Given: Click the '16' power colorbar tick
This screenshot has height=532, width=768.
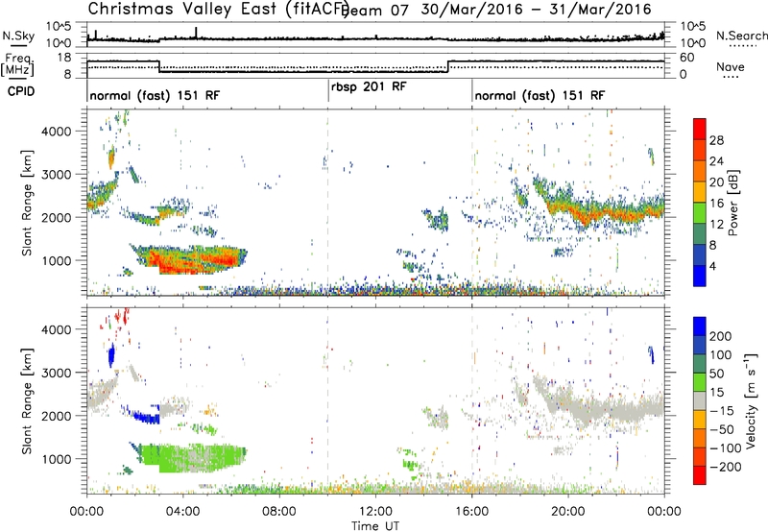Looking at the screenshot, I should 716,204.
